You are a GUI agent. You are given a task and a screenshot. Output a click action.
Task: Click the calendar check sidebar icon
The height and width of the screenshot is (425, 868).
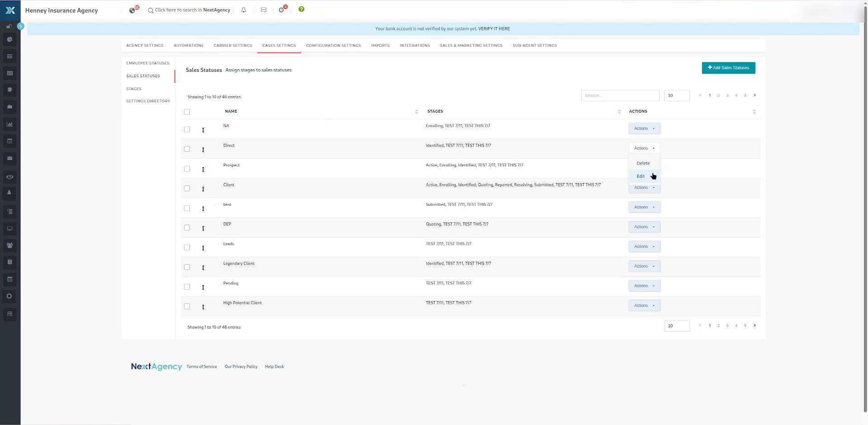pos(9,141)
